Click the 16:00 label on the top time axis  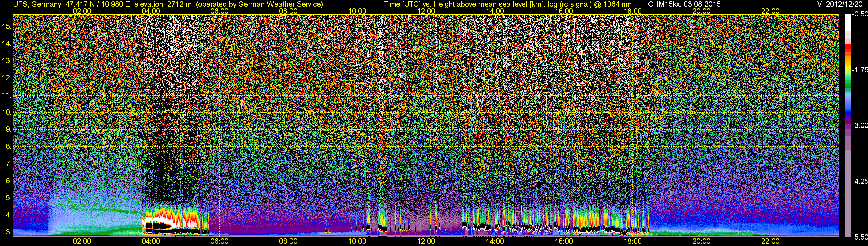click(564, 11)
